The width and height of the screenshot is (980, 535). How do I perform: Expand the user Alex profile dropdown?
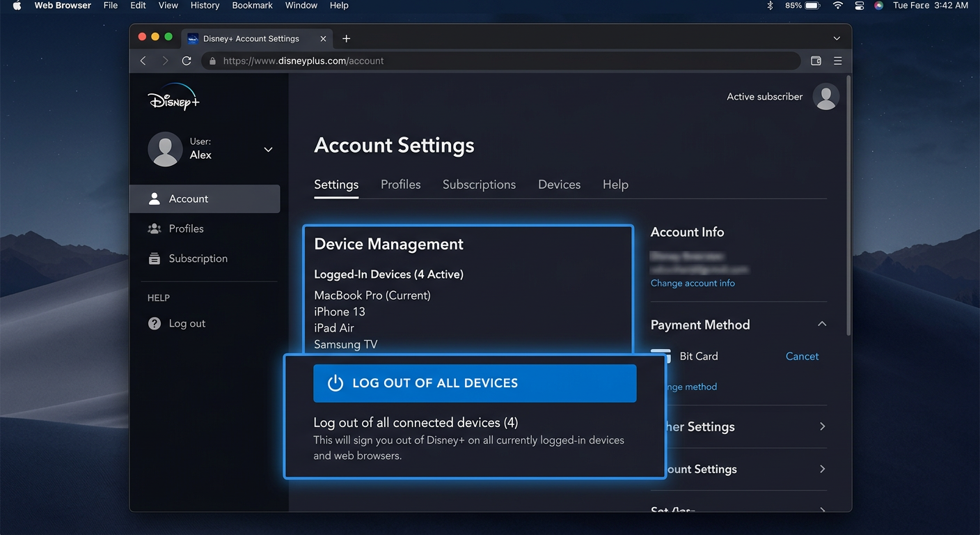click(268, 149)
